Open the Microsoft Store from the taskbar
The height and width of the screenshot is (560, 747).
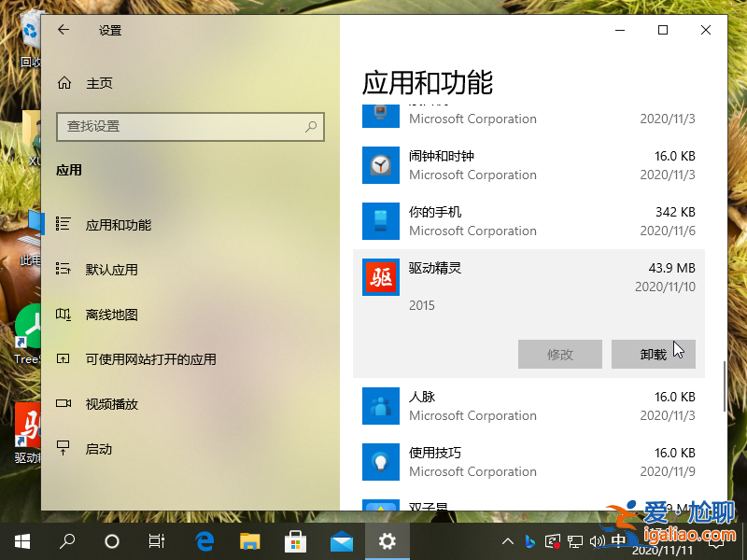(x=296, y=540)
